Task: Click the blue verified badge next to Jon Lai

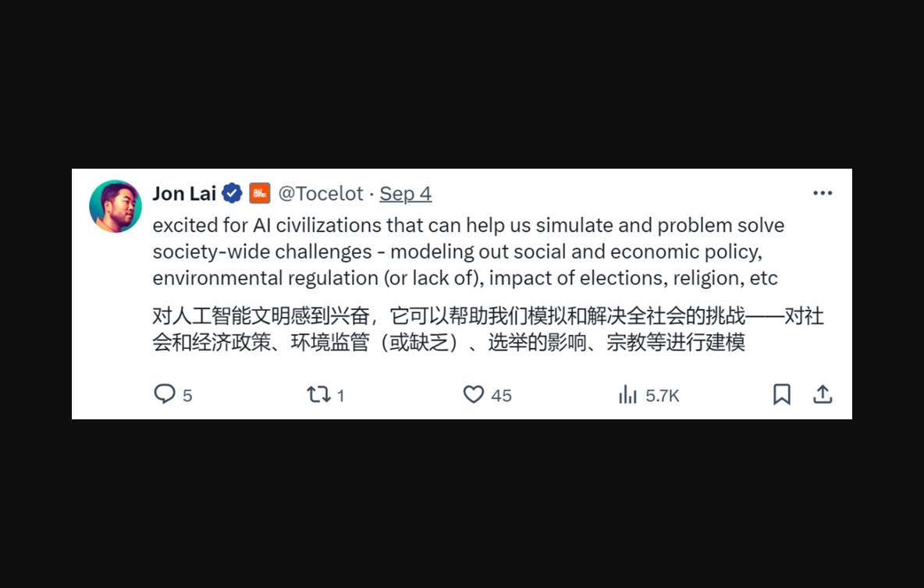Action: [232, 193]
